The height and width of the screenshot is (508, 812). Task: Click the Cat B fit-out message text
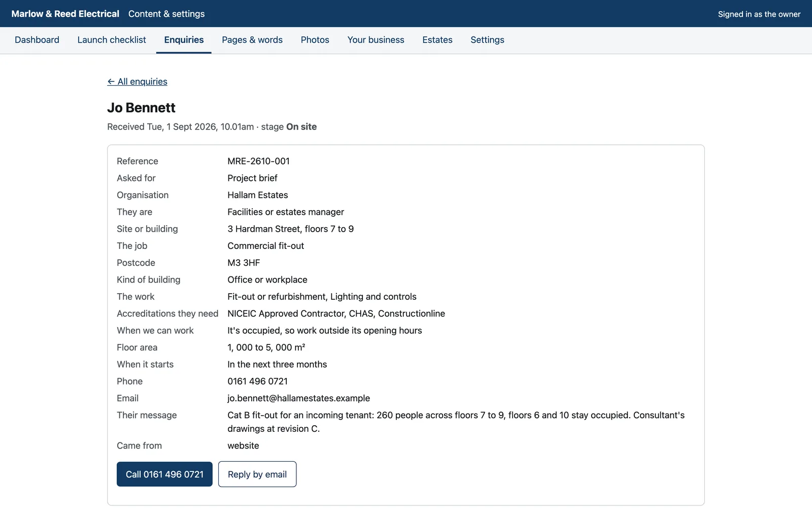[456, 422]
